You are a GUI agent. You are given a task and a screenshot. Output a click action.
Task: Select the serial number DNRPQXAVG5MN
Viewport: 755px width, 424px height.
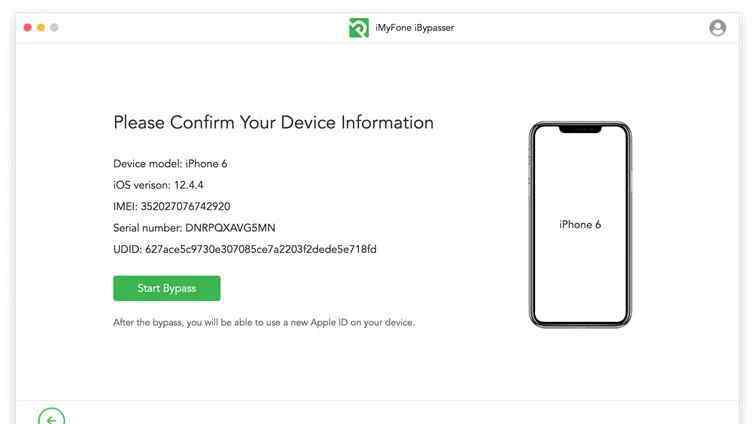(x=230, y=228)
